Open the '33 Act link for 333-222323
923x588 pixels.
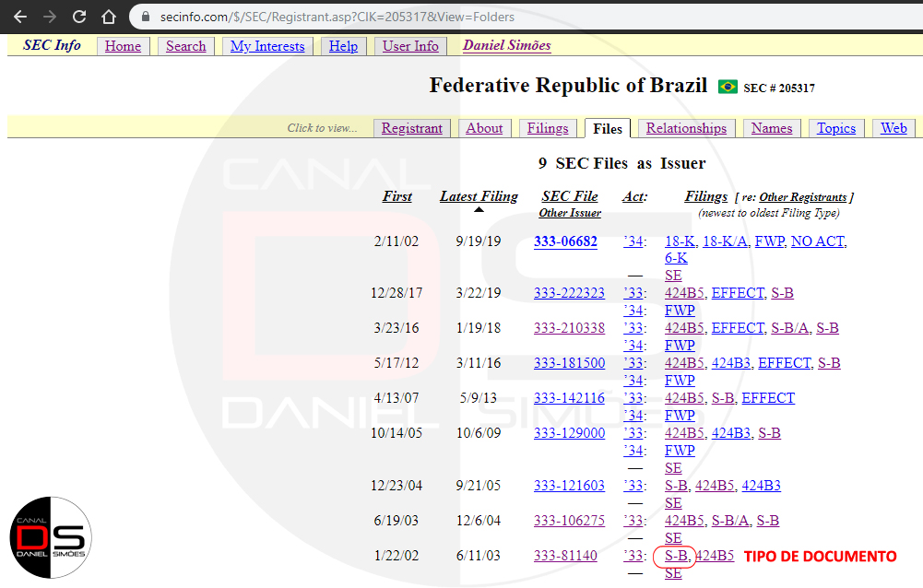(x=633, y=293)
